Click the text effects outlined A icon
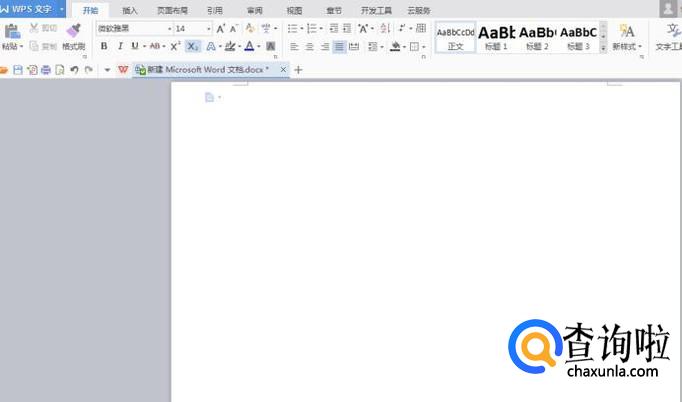Screen dimensions: 682x402 pyautogui.click(x=211, y=46)
